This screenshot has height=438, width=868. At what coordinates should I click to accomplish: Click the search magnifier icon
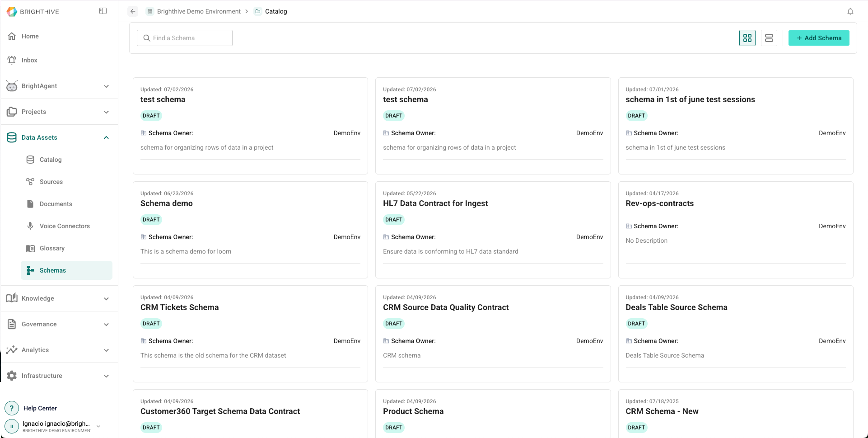(147, 38)
